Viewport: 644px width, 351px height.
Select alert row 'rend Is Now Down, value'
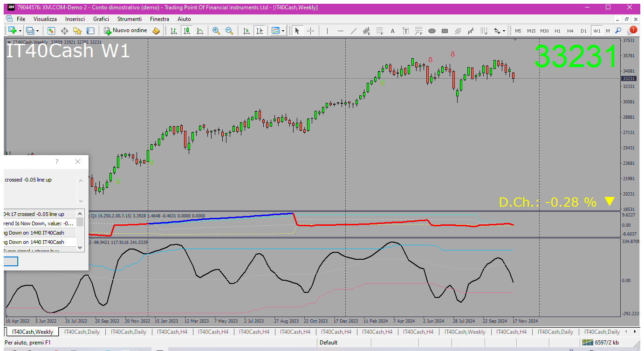[40, 223]
